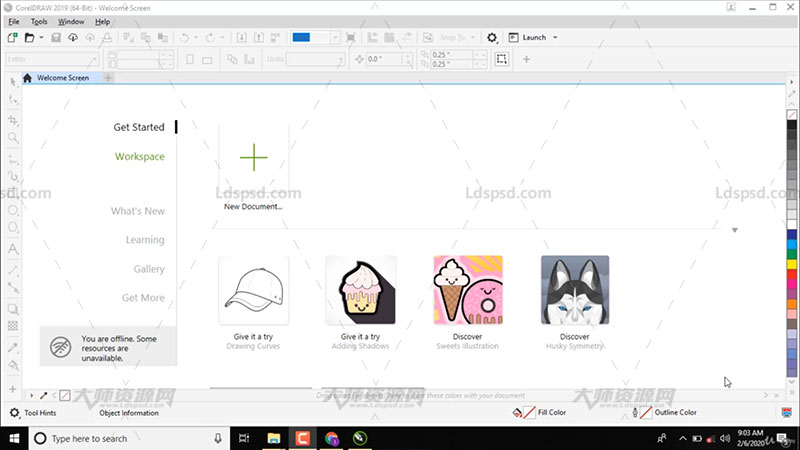
Task: Open the Learning section
Action: click(145, 240)
